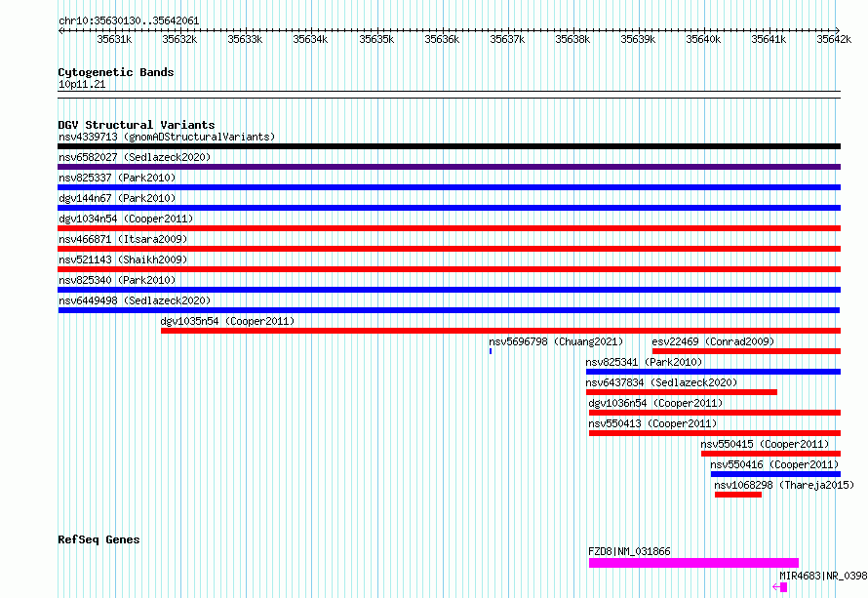Click the red nsv6437834 Sedlazeck2020 bar
The width and height of the screenshot is (868, 598).
682,392
